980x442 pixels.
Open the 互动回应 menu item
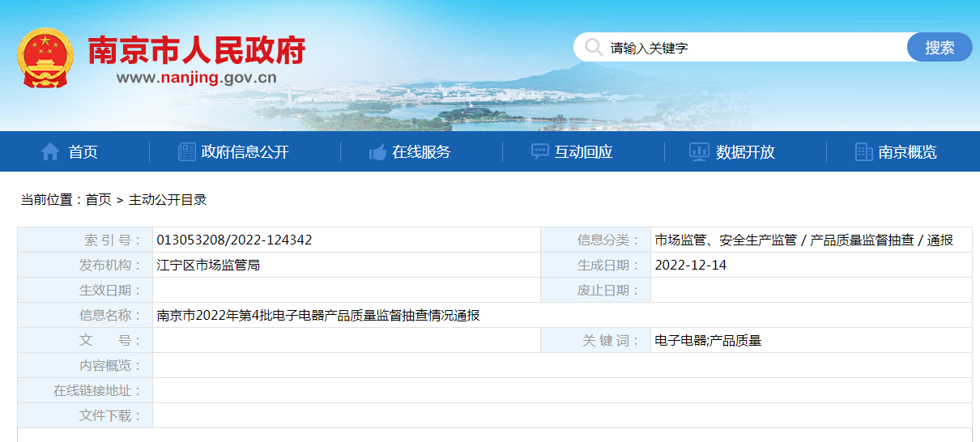583,151
